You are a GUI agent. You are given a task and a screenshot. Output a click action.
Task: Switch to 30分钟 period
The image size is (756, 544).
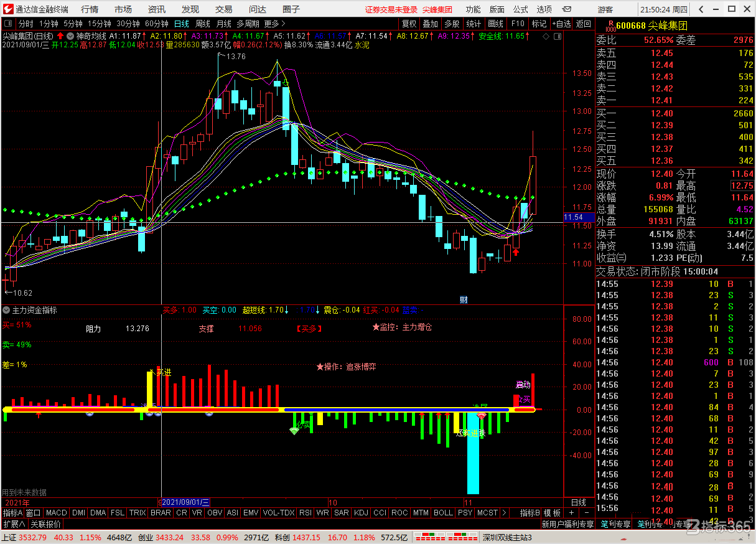(x=129, y=24)
